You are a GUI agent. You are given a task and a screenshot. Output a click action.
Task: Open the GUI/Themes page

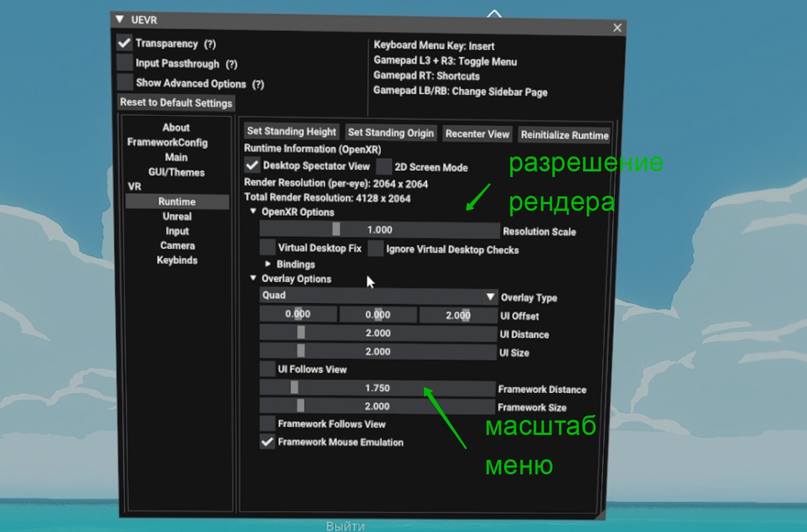point(176,172)
